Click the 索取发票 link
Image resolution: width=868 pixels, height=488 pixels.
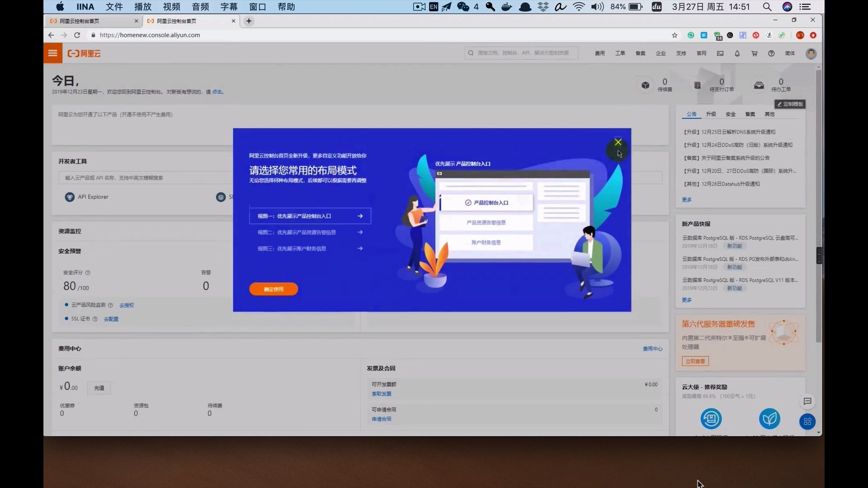click(x=382, y=394)
